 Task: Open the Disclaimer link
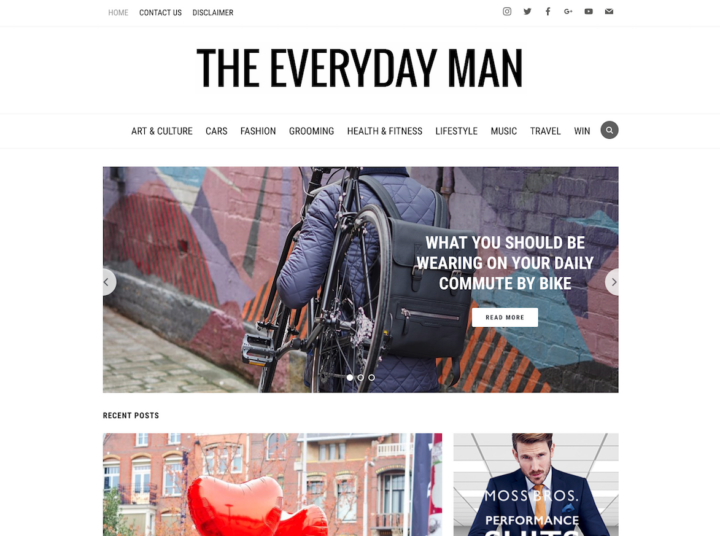click(x=213, y=13)
